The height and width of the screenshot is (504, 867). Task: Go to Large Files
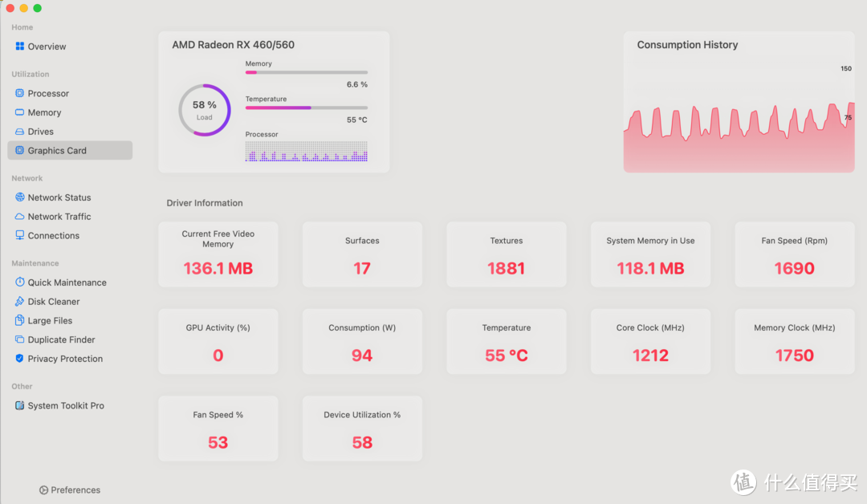[x=50, y=321]
